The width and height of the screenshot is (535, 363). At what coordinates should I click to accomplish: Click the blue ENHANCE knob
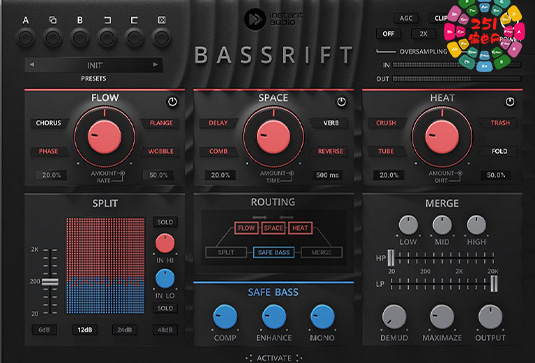click(274, 317)
